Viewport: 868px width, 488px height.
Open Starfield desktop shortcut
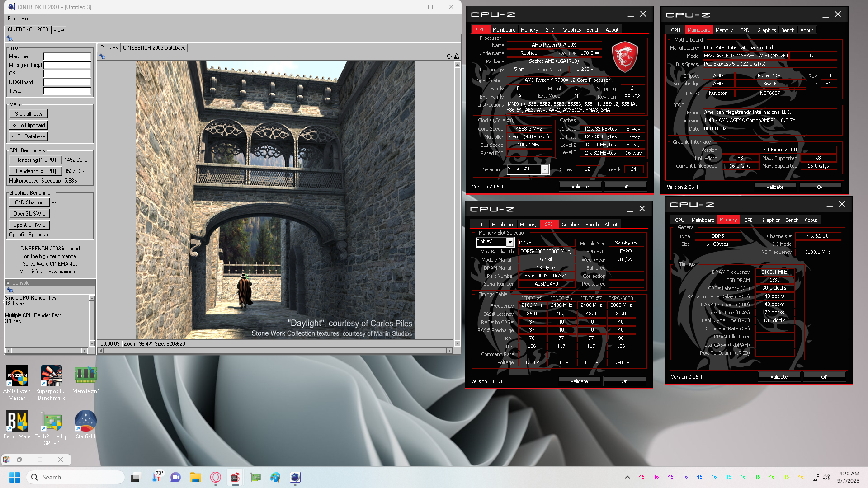(x=85, y=424)
